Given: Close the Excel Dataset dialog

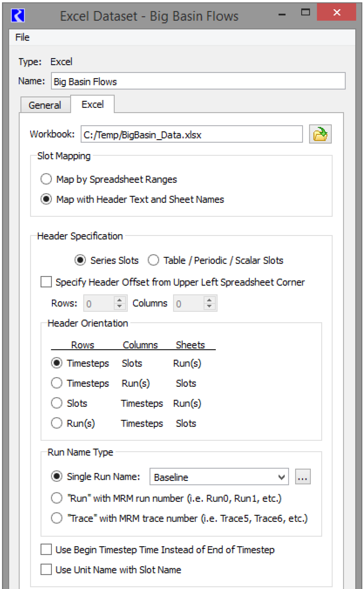Looking at the screenshot, I should [336, 13].
